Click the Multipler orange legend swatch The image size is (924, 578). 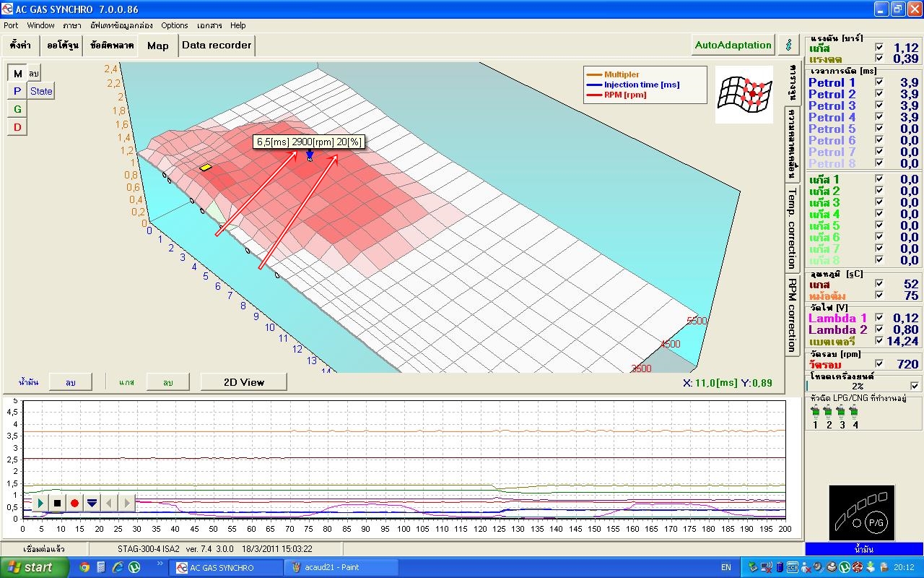click(x=595, y=74)
